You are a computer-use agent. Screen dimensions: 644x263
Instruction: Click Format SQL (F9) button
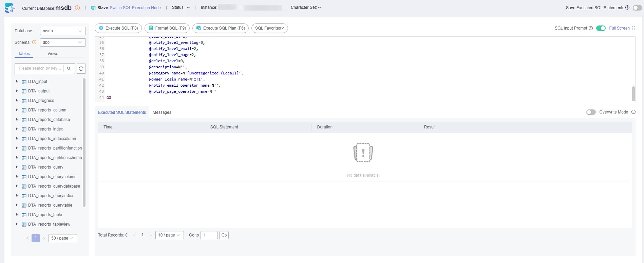click(x=167, y=28)
